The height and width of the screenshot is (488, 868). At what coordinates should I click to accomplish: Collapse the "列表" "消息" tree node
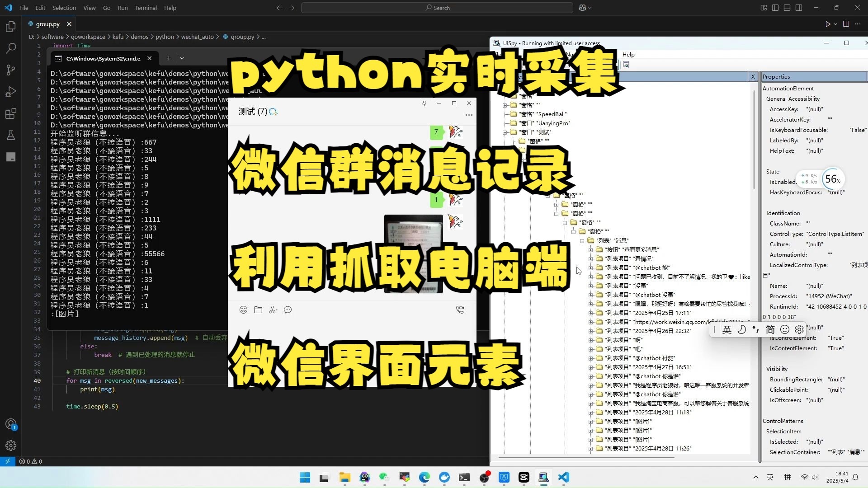582,241
